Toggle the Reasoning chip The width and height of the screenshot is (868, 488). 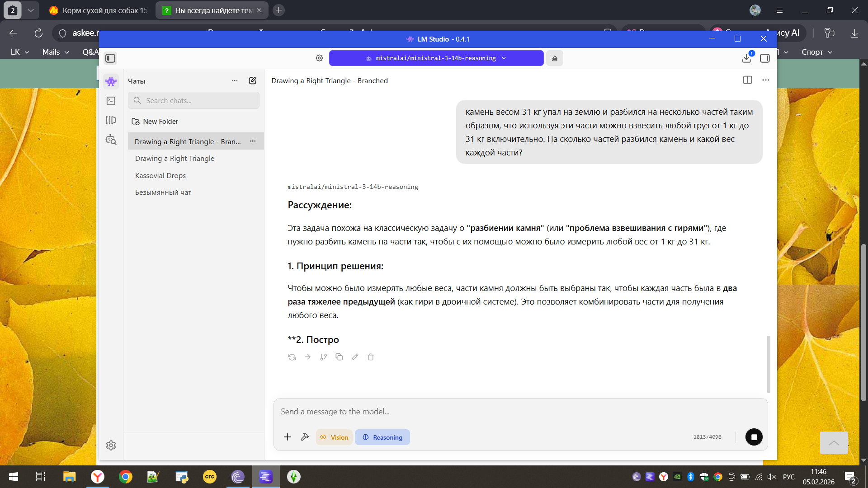point(382,437)
